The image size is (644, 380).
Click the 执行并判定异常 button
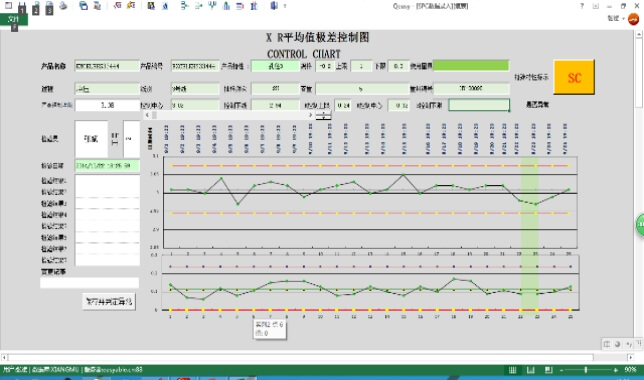pyautogui.click(x=109, y=302)
